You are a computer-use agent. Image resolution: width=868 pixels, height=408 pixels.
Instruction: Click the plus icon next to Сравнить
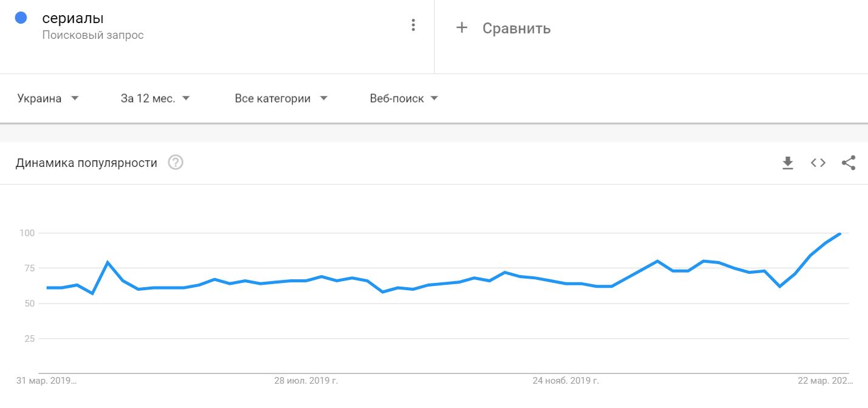pos(462,28)
